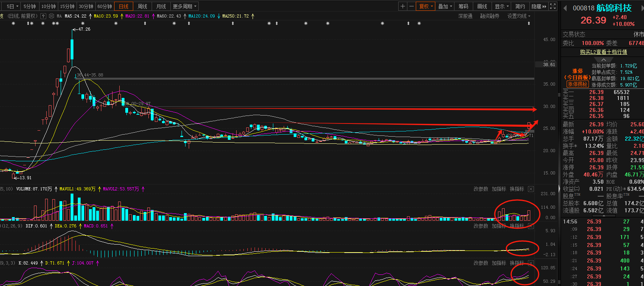Open the 显示 display dropdown
The image size is (644, 286).
tap(502, 6)
